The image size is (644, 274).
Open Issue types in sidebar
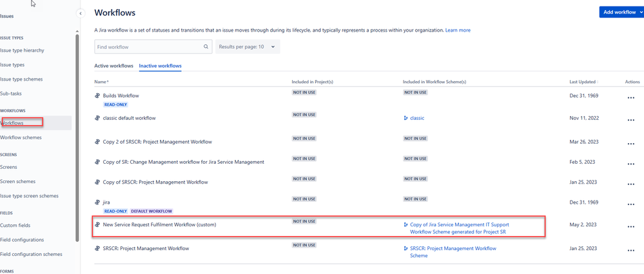click(x=12, y=65)
